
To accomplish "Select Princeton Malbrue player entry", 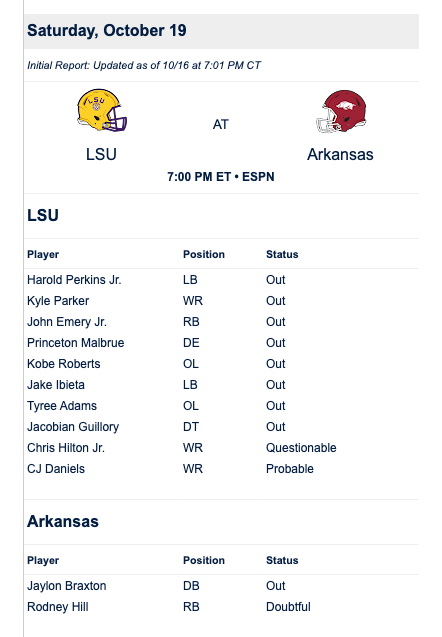I will (76, 343).
